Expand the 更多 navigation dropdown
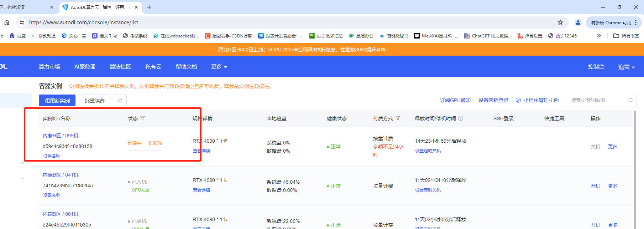Viewport: 644px width, 229px height. click(x=219, y=67)
